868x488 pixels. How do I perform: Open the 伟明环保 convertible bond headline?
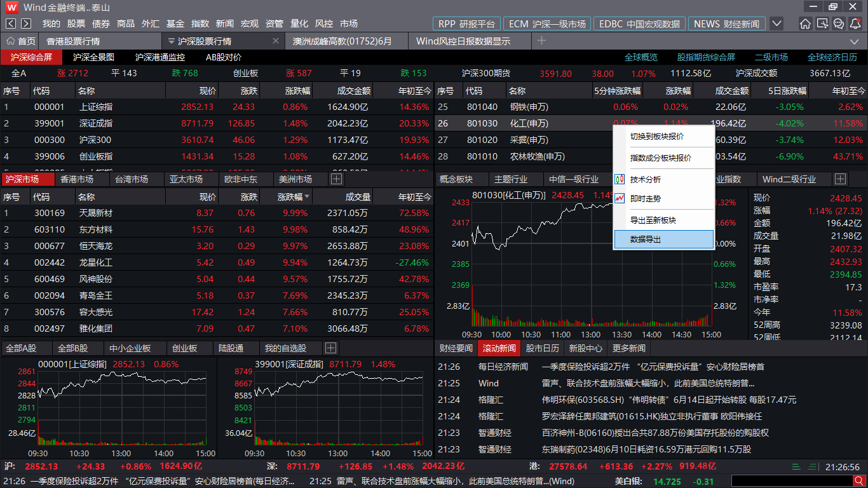click(668, 400)
